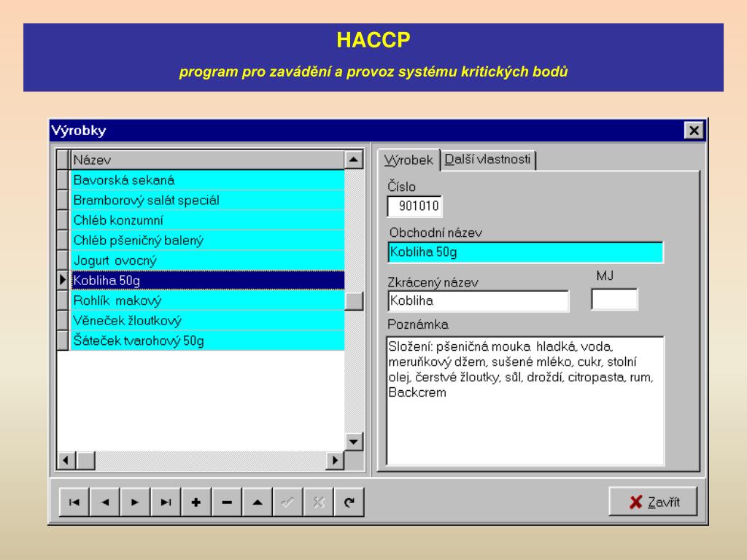Click the list scroll up arrow
The height and width of the screenshot is (560, 747).
354,160
